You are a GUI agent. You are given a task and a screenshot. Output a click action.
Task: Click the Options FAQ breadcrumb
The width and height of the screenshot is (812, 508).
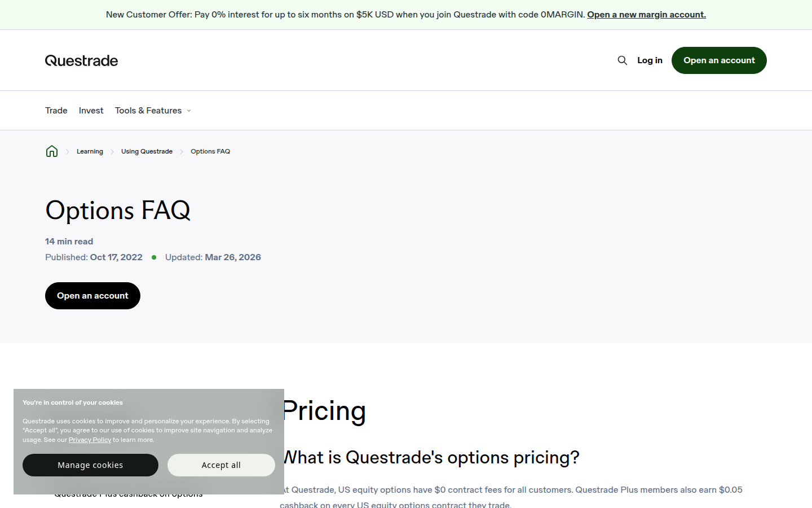pos(210,151)
